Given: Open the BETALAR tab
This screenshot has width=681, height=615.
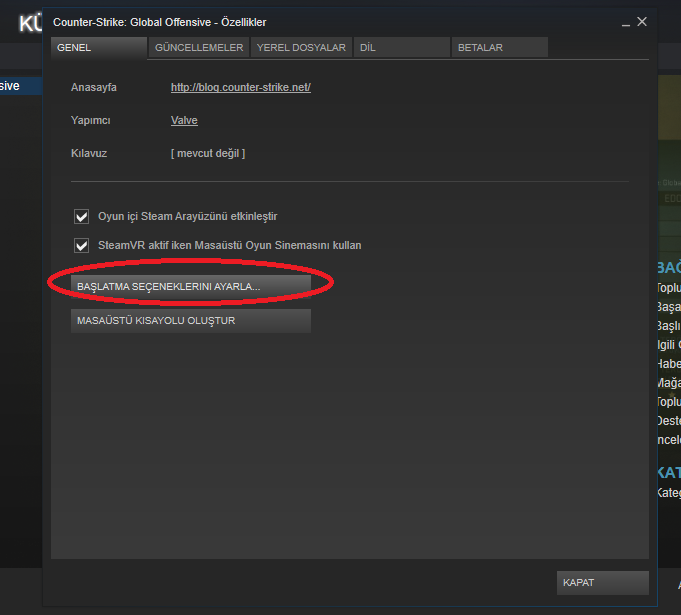Looking at the screenshot, I should point(499,47).
